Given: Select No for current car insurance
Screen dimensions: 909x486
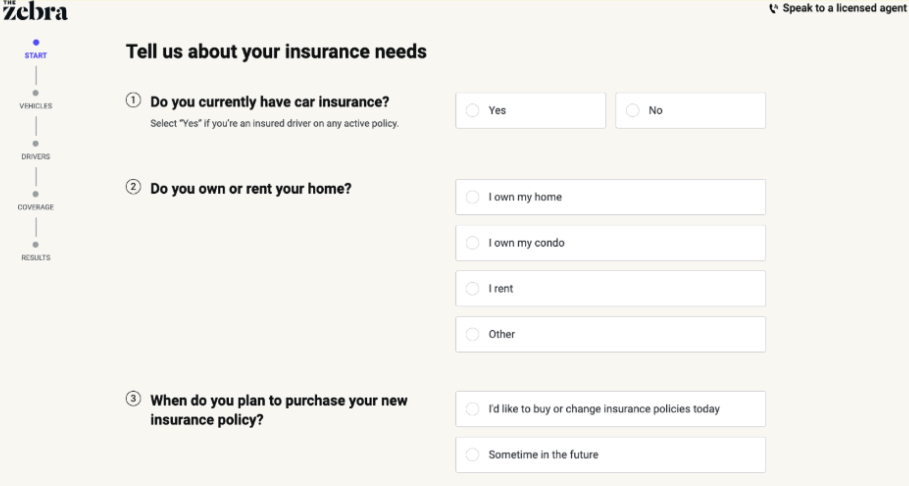Looking at the screenshot, I should [x=690, y=111].
